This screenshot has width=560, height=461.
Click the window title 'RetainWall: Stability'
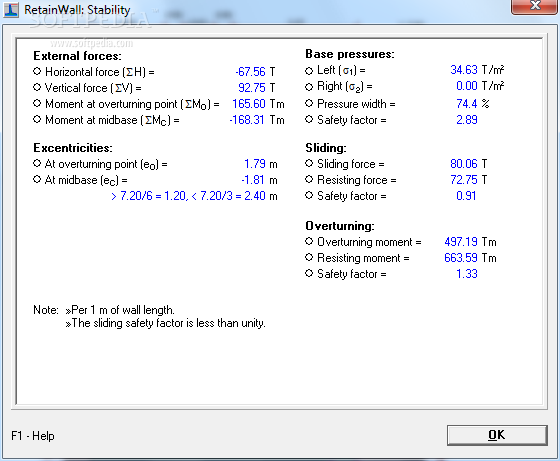tap(77, 10)
